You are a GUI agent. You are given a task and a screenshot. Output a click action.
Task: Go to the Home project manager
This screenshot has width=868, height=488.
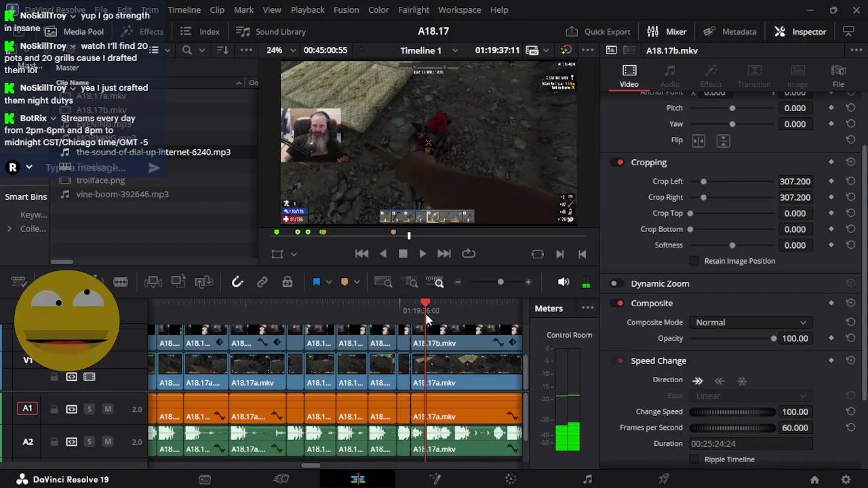click(814, 479)
